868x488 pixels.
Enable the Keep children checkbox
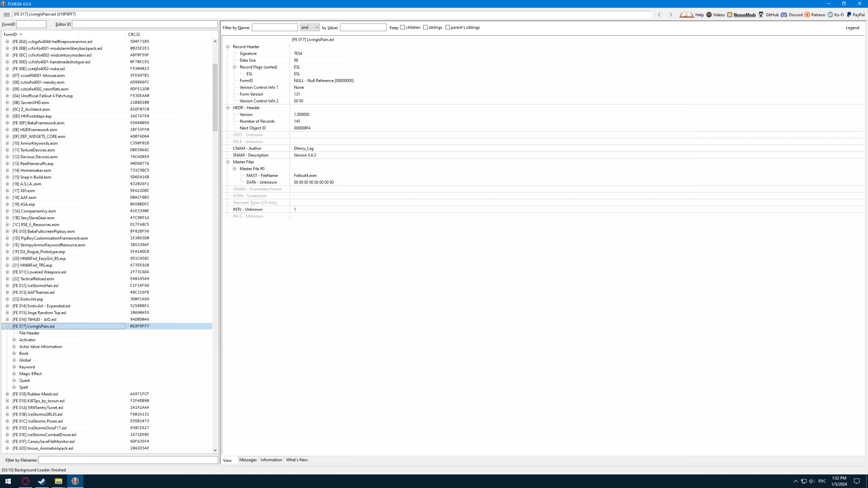(x=403, y=28)
